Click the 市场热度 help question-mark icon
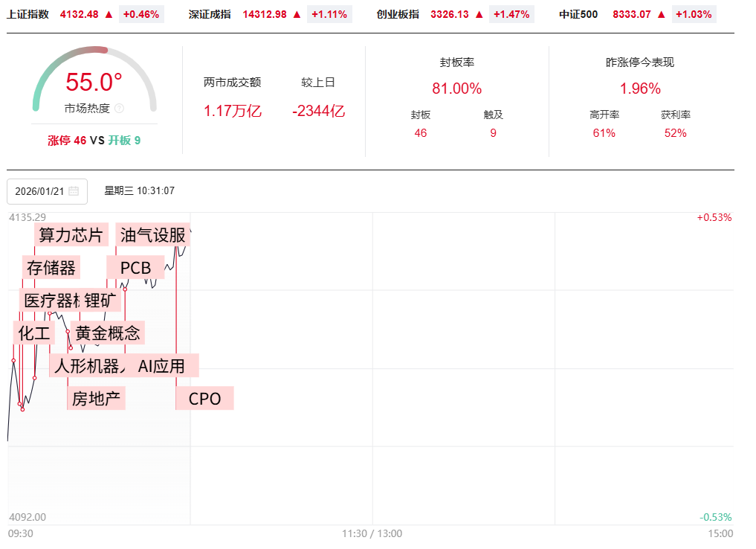Viewport: 756px width, 549px height. point(120,109)
